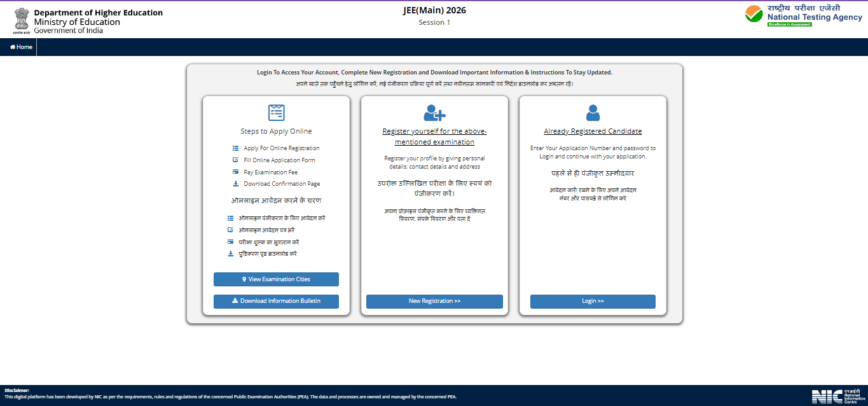Select the list icon beside Apply For Online Registration
The height and width of the screenshot is (406, 868).
coord(235,148)
